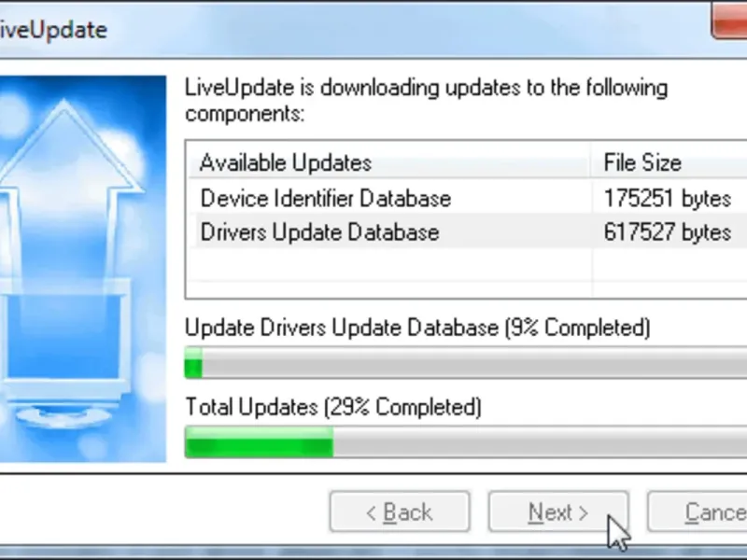Click the Next button
This screenshot has height=560, width=747.
558,511
